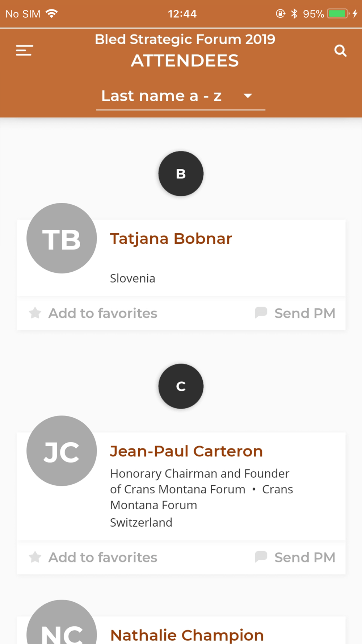Send PM to Jean-Paul Carteron

[295, 557]
